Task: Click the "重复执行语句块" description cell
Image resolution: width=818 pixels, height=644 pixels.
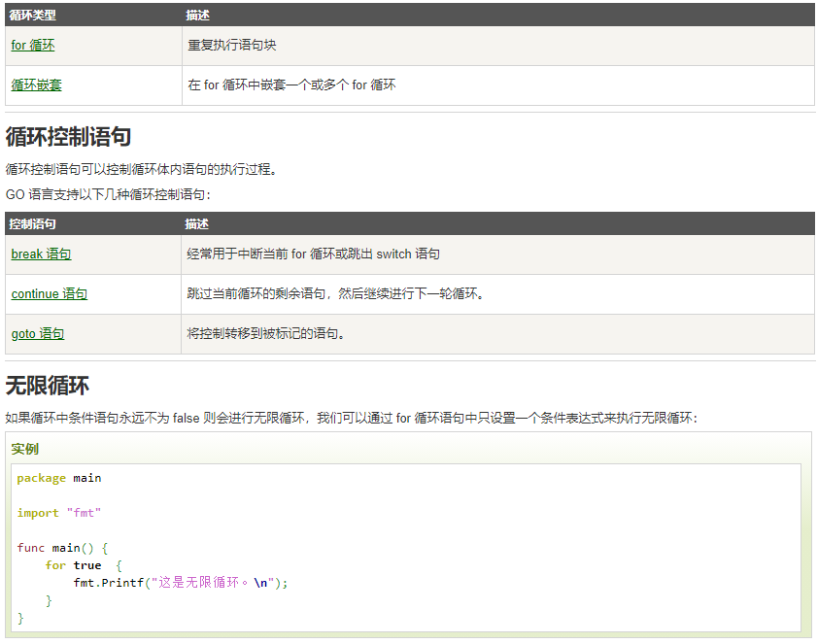Action: (233, 45)
